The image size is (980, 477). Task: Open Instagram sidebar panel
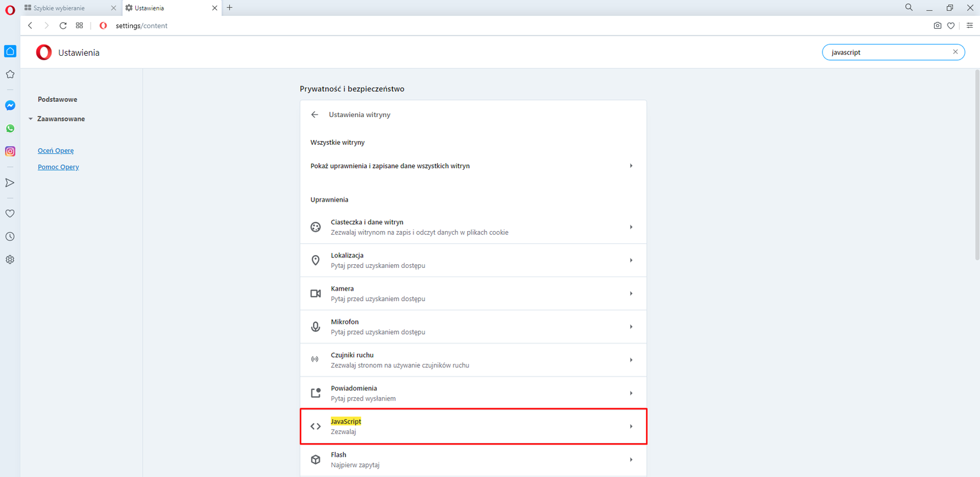tap(10, 151)
